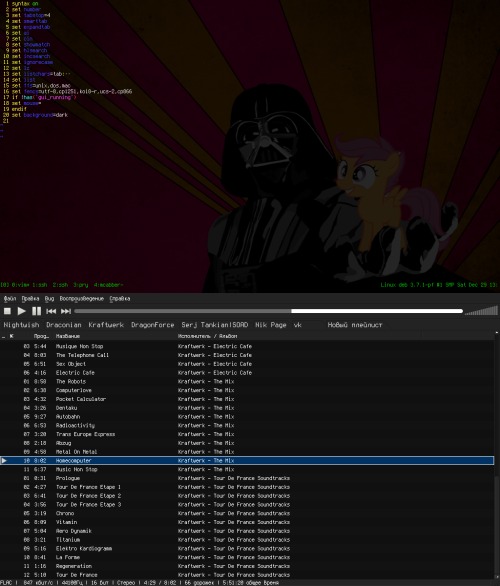Image resolution: width=500 pixels, height=586 pixels.
Task: Select the track Titanium
Action: [x=247, y=539]
